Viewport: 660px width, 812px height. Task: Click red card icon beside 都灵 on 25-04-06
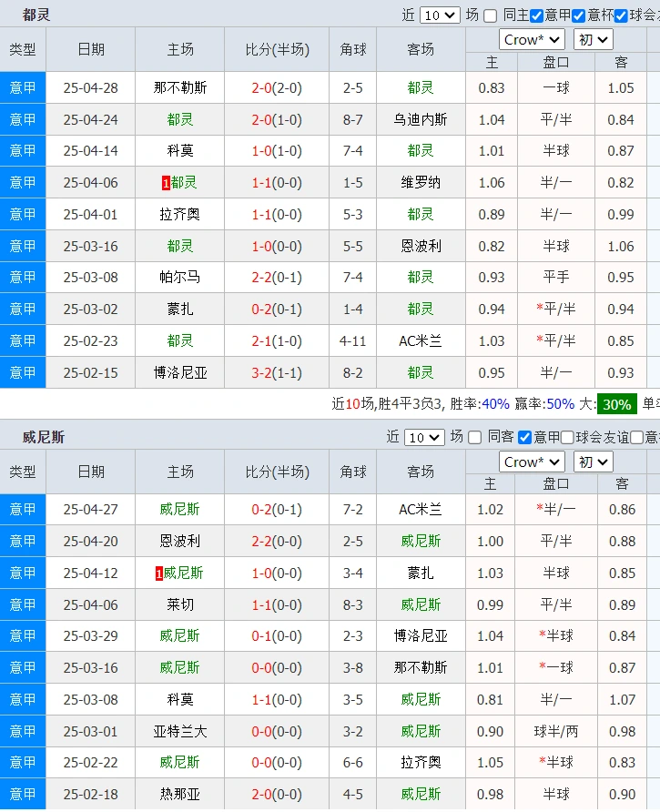point(166,183)
